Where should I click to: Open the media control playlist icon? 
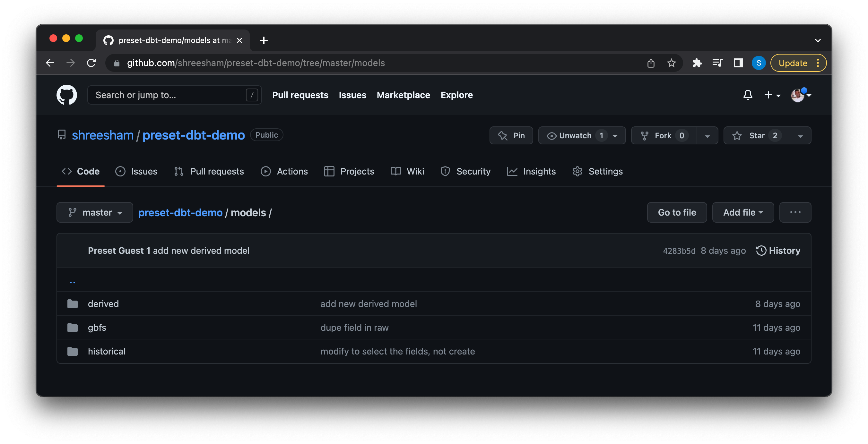point(717,63)
